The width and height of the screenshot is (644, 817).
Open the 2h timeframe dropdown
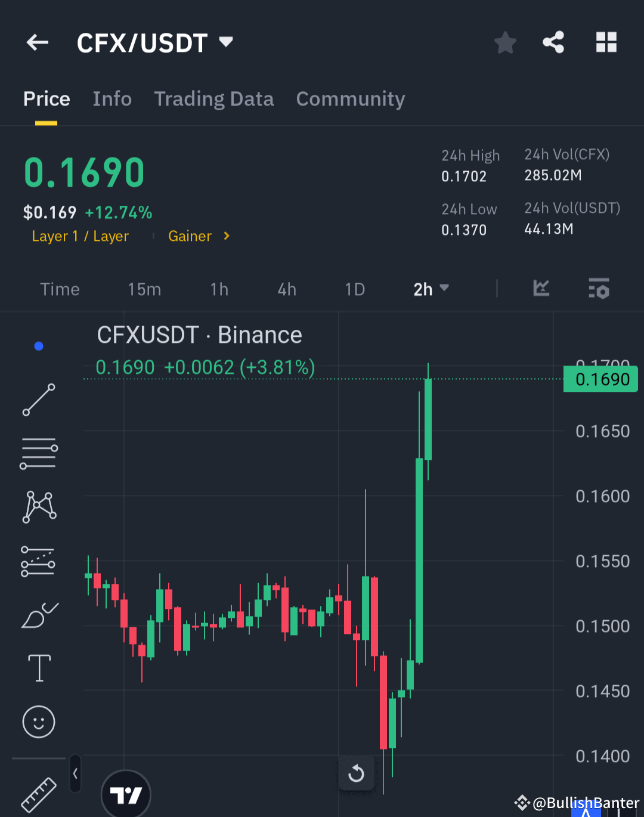click(431, 289)
